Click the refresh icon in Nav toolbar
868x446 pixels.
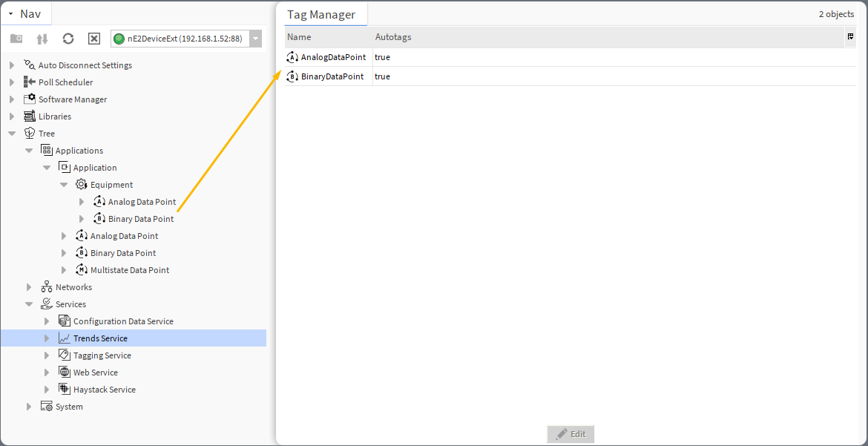point(68,39)
